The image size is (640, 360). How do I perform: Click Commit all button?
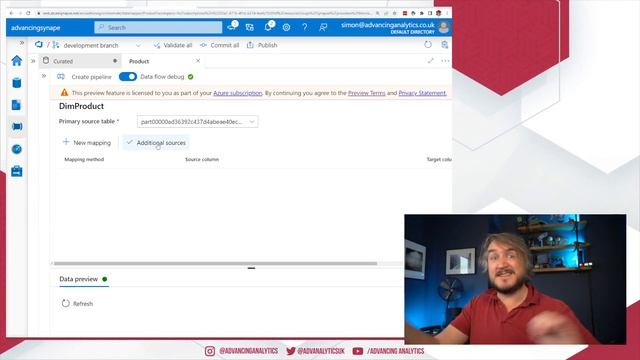pyautogui.click(x=220, y=45)
